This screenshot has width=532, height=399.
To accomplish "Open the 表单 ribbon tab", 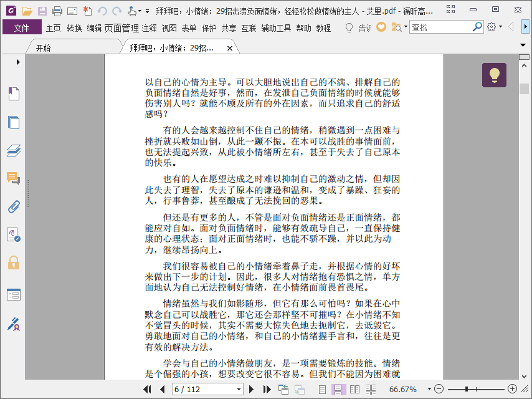I will tap(189, 28).
